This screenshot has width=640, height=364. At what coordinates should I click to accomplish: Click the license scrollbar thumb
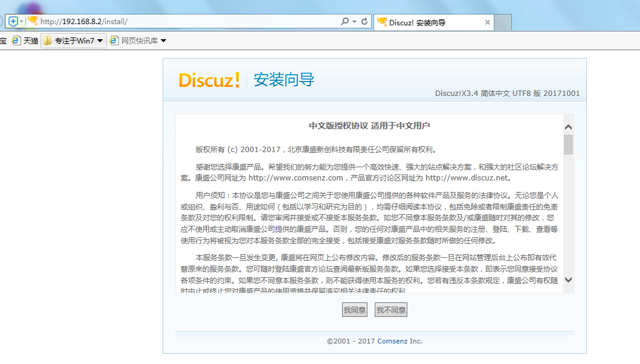tap(568, 145)
